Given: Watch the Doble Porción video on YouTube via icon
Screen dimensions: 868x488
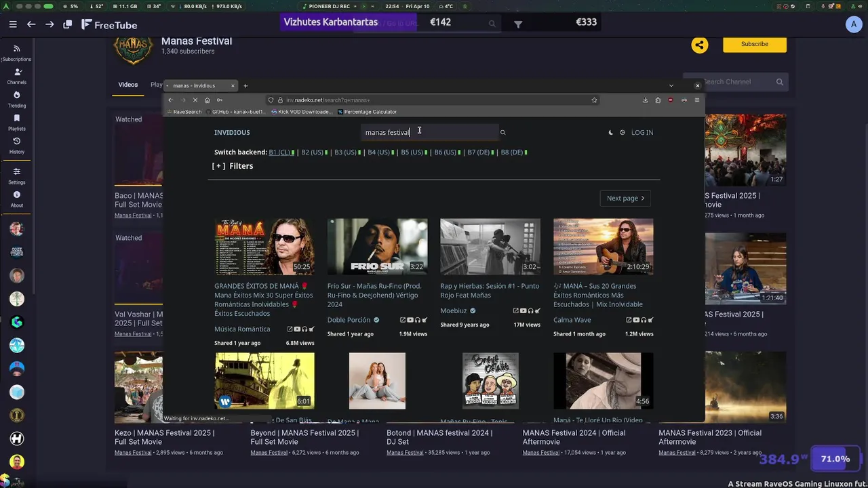Looking at the screenshot, I should pyautogui.click(x=410, y=320).
